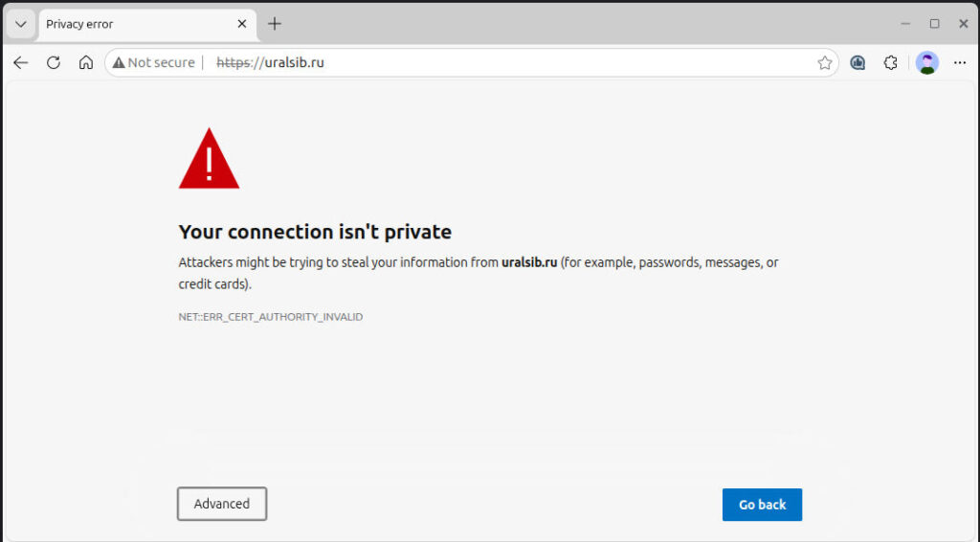The image size is (980, 542).
Task: Go back using the browser back arrow
Action: pyautogui.click(x=21, y=62)
